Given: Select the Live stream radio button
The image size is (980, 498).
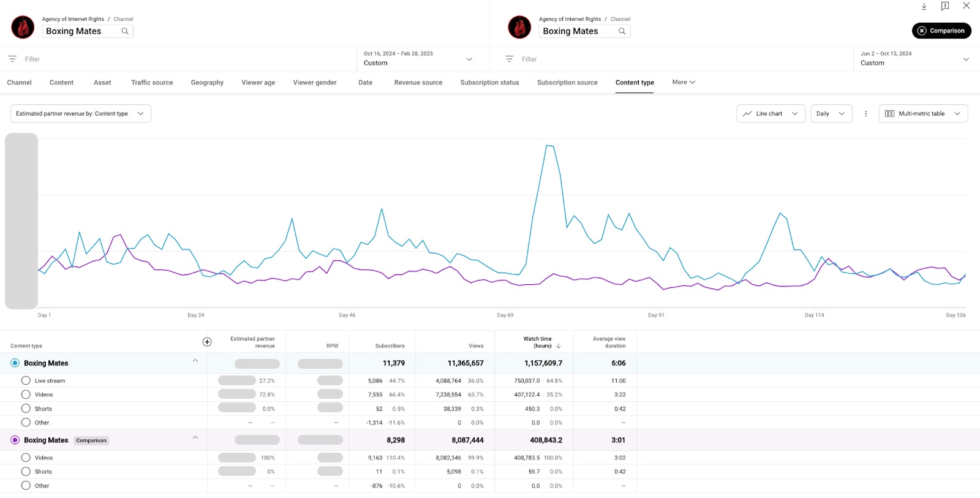Looking at the screenshot, I should [x=26, y=380].
